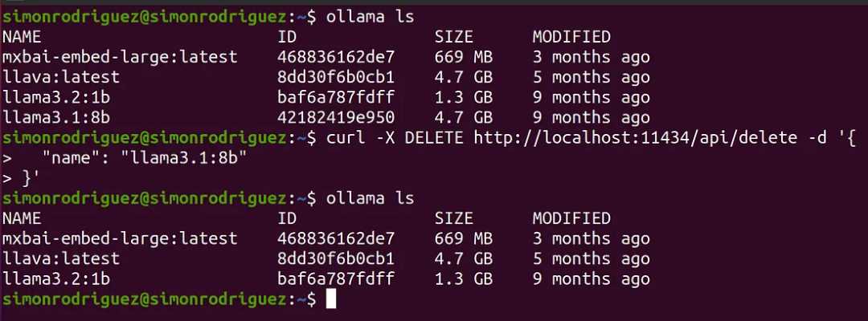Screen dimensions: 868x321
Task: Click the word curl in the command
Action: 346,138
